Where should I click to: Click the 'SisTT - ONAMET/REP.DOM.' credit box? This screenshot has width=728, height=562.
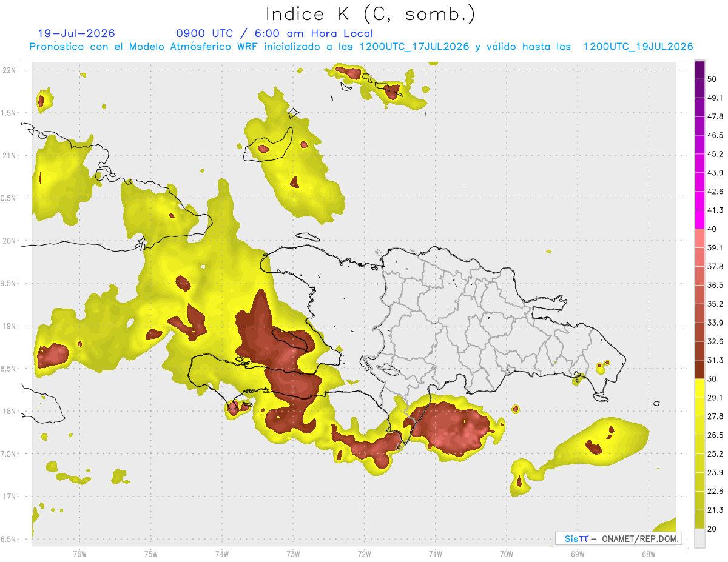pos(618,538)
